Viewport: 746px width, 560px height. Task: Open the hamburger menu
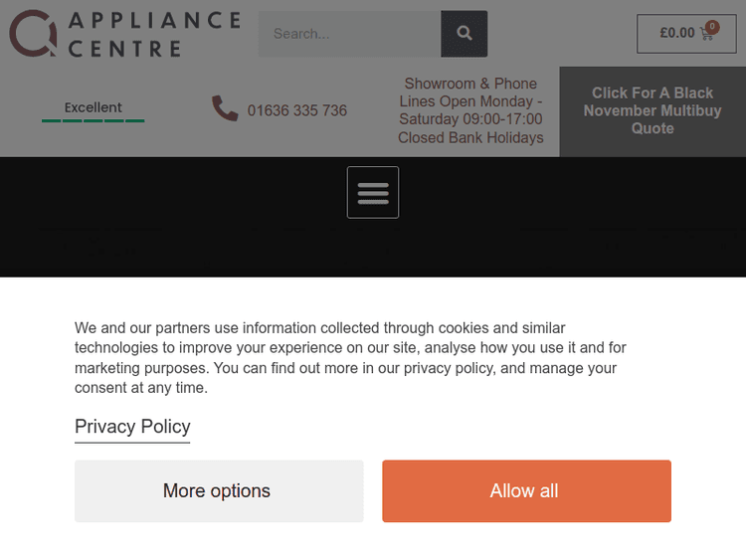(x=373, y=192)
